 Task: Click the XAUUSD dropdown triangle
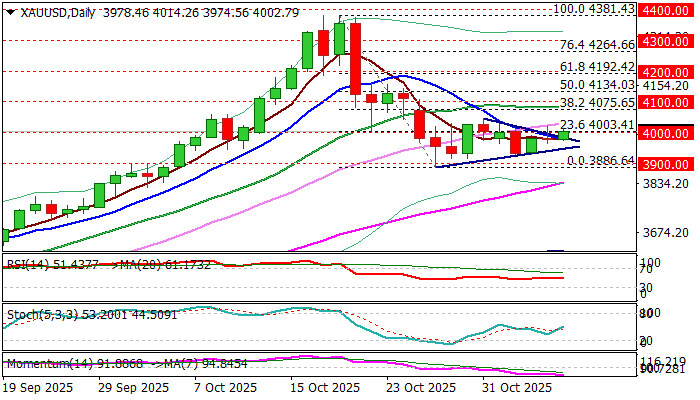[10, 13]
